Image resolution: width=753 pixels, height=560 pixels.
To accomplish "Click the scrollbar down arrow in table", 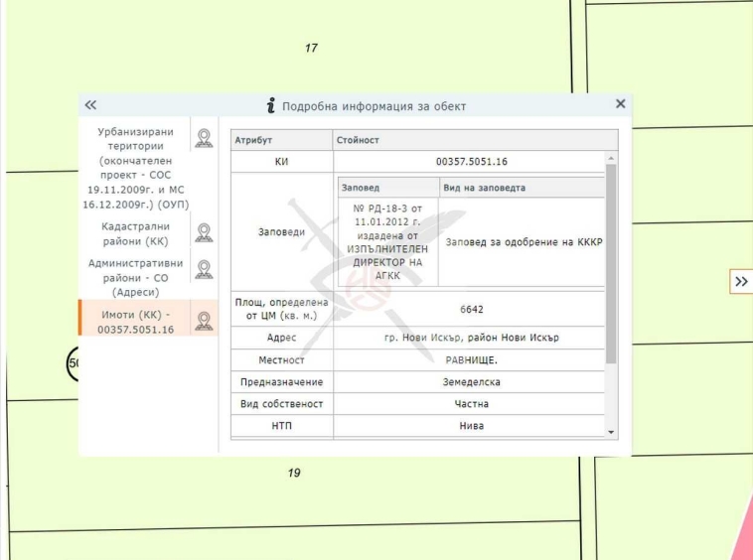I will (611, 433).
